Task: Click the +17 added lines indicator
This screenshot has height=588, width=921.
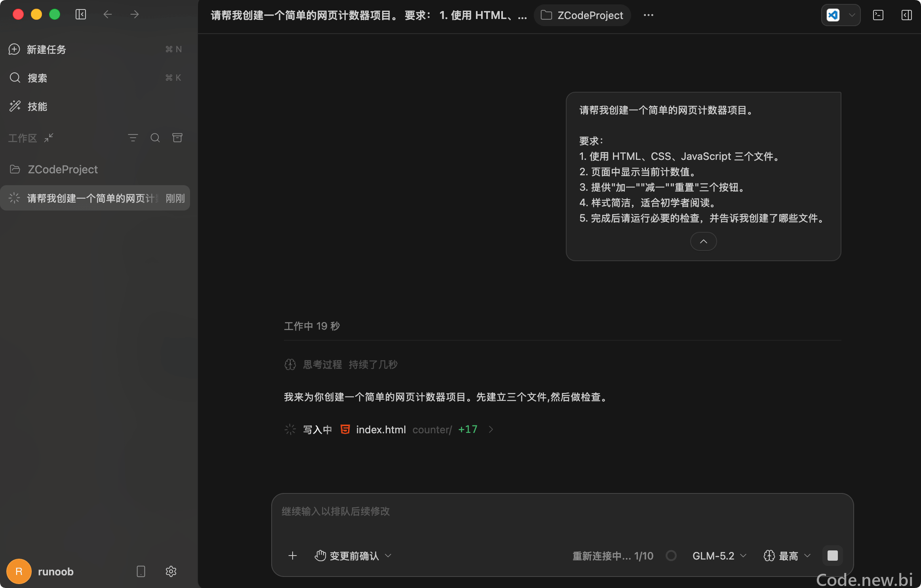Action: point(468,429)
